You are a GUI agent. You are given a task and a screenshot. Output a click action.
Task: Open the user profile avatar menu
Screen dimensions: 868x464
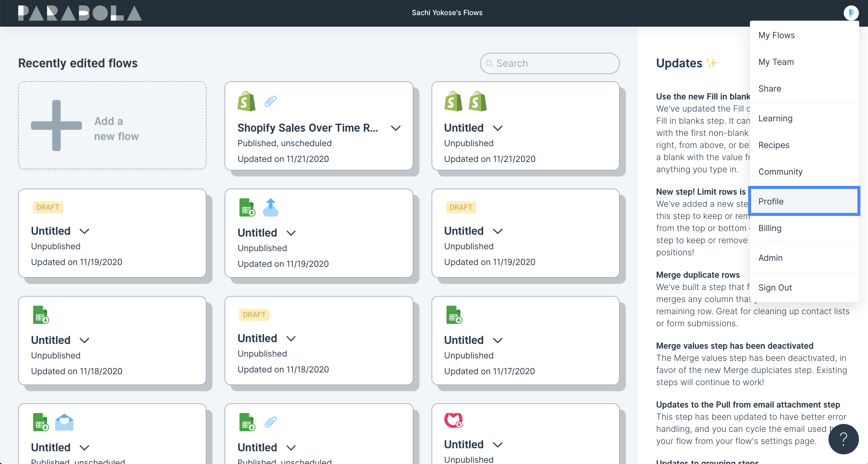[850, 13]
